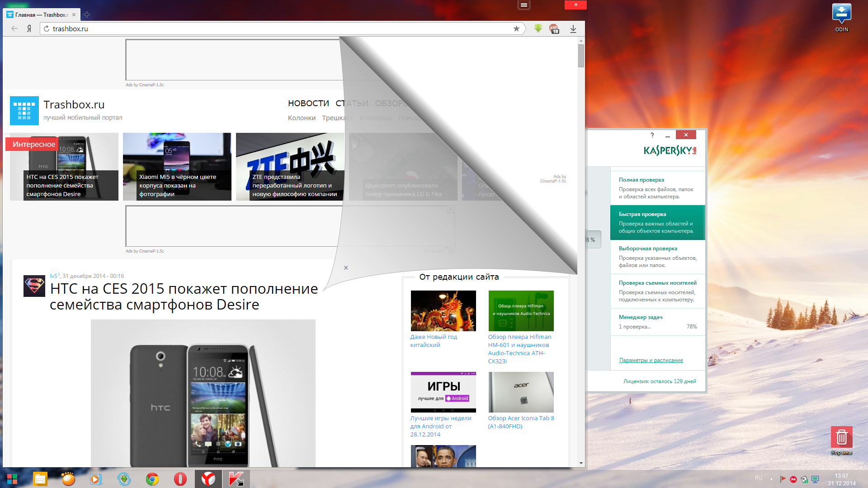Open the Корзина recycle bin
This screenshot has width=868, height=488.
pyautogui.click(x=841, y=441)
